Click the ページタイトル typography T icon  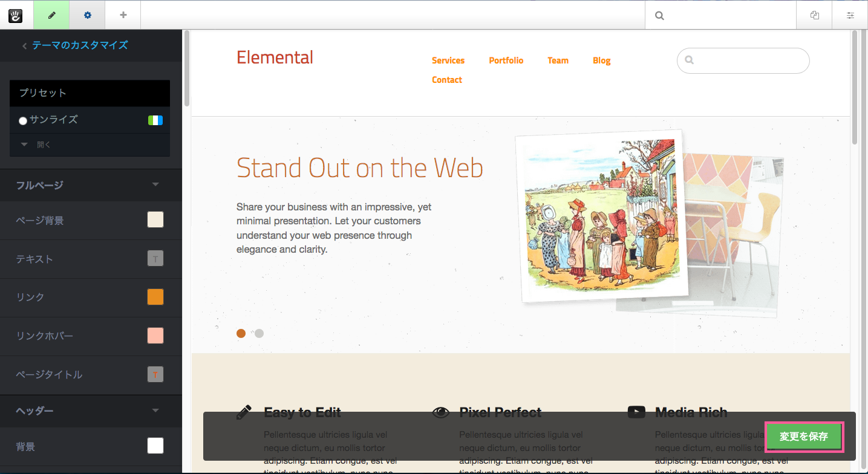tap(155, 375)
